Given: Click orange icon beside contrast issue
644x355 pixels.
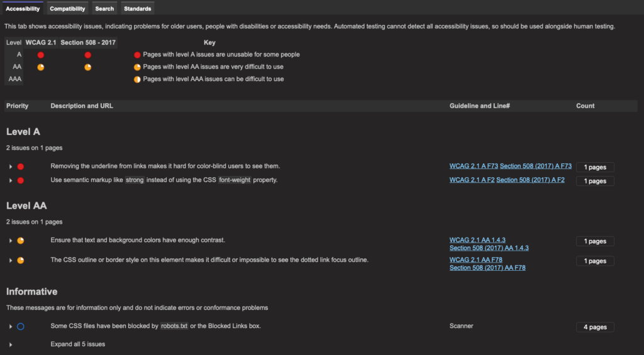Looking at the screenshot, I should pyautogui.click(x=21, y=241).
